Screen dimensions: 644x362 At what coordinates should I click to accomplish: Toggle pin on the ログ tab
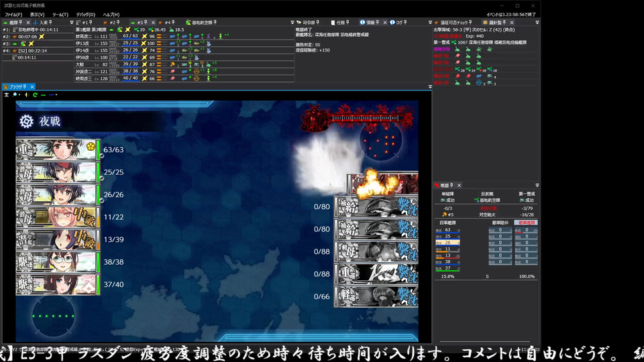pos(405,23)
